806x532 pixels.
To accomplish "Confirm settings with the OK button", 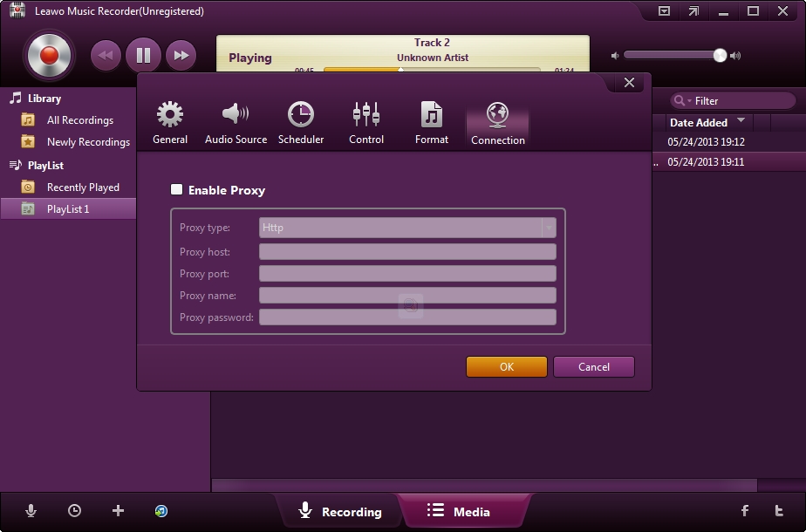I will coord(506,367).
